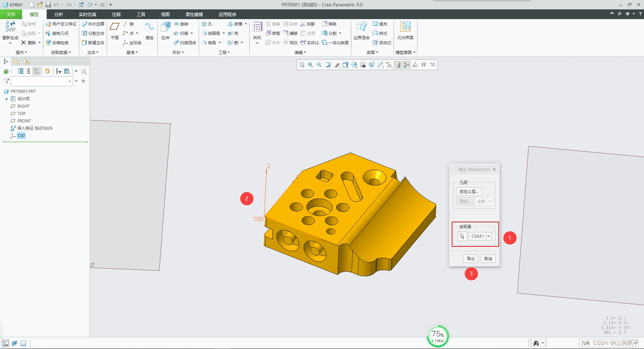Screen dimensions: 644x349
Task: Toggle spin center display button
Action: (406, 65)
